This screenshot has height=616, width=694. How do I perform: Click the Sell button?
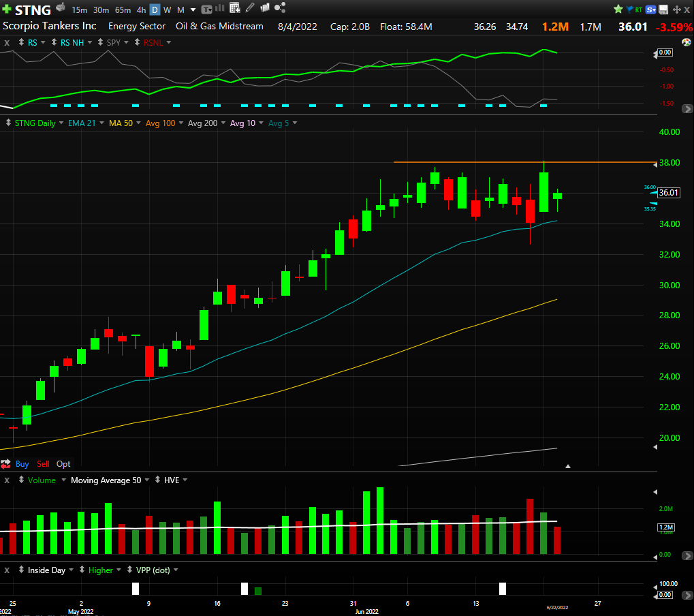(x=43, y=464)
